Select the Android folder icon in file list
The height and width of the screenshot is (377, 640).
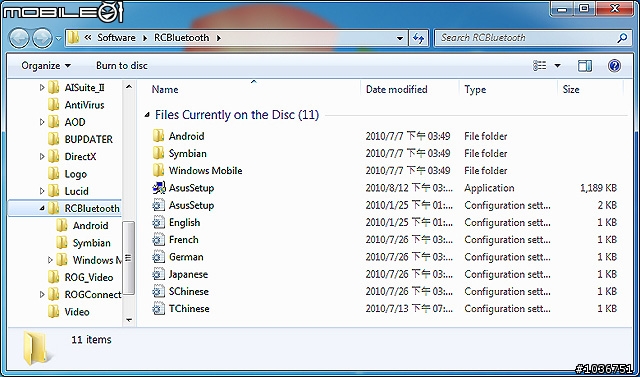coord(158,136)
